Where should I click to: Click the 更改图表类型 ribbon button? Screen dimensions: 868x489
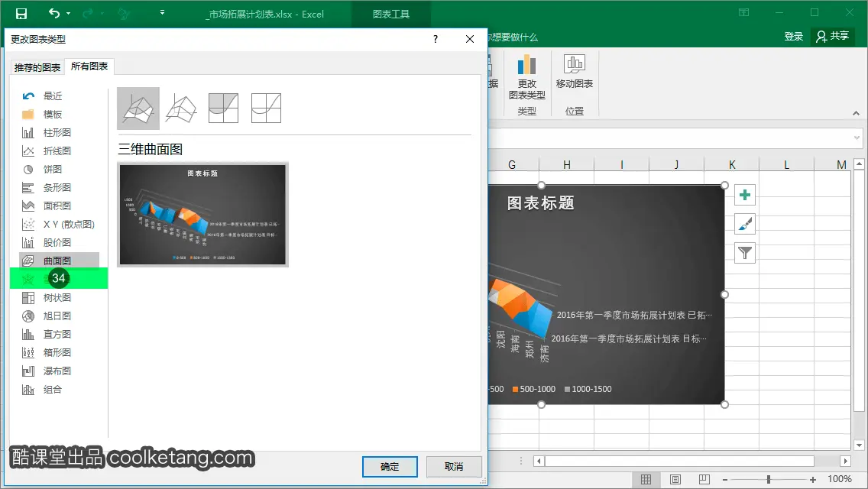527,77
